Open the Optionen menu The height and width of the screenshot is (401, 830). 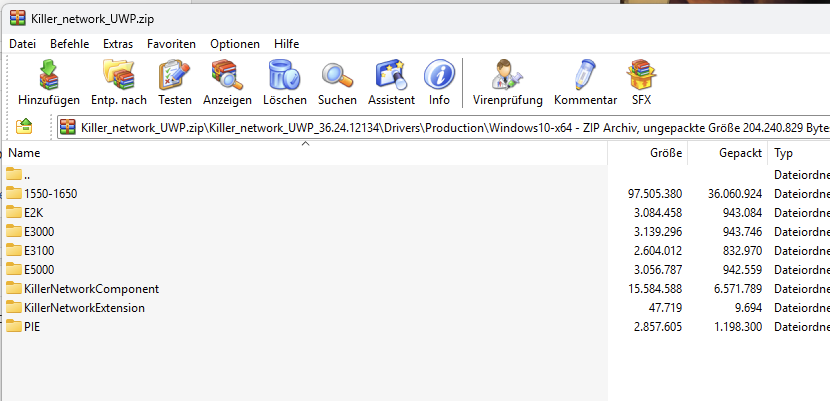point(235,44)
